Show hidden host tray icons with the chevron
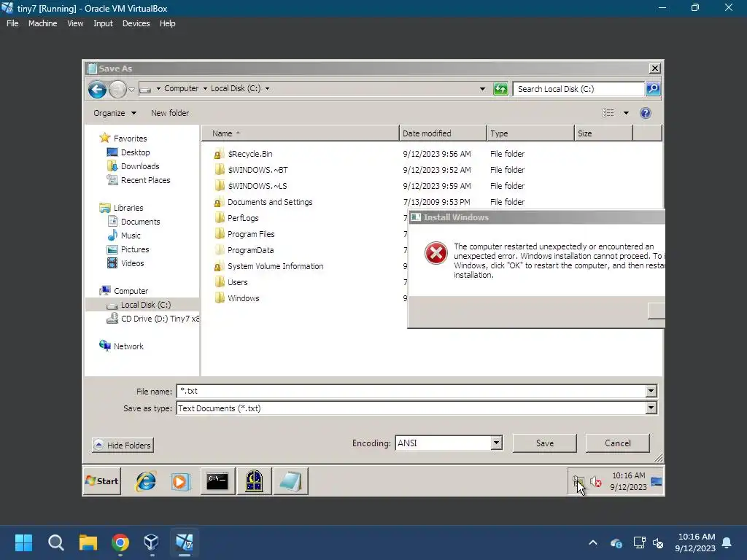The width and height of the screenshot is (747, 560). tap(592, 542)
